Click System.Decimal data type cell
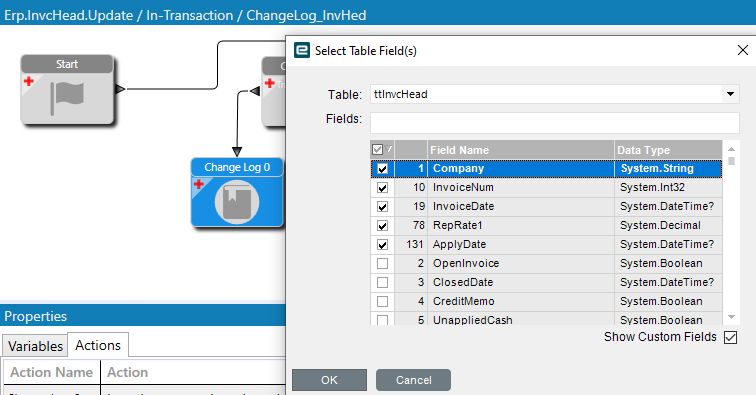This screenshot has width=756, height=395. point(668,225)
